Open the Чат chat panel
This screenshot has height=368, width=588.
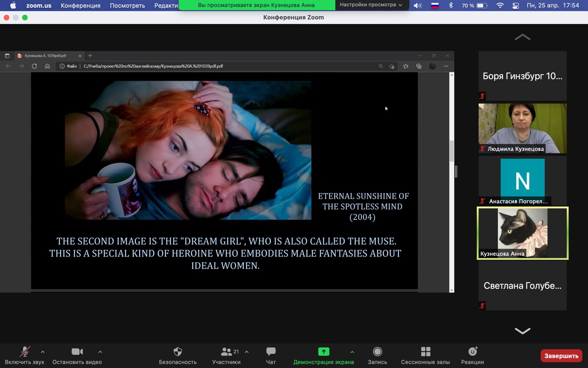click(271, 356)
